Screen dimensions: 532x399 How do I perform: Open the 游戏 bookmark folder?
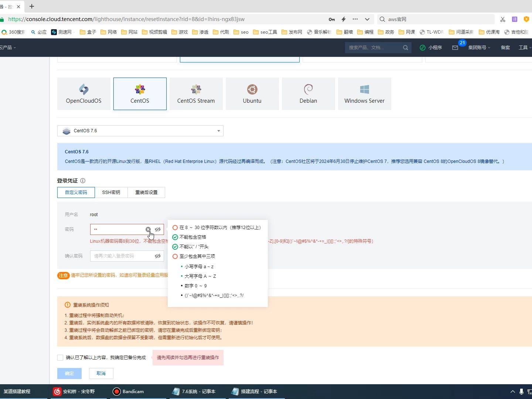[180, 32]
